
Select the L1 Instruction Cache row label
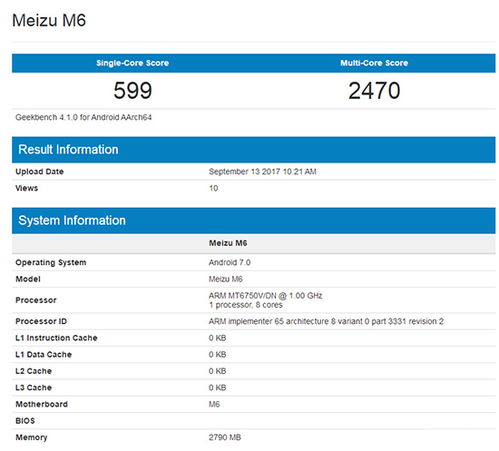pyautogui.click(x=56, y=338)
